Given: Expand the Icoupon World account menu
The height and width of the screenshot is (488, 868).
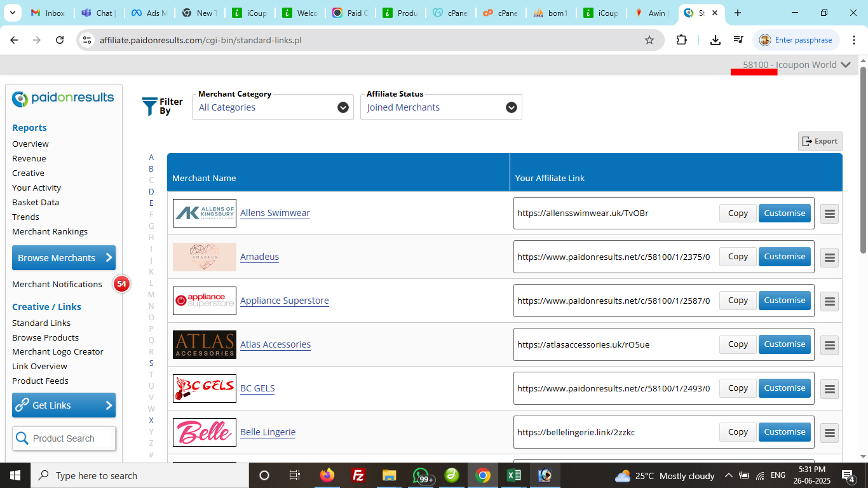Looking at the screenshot, I should (845, 65).
